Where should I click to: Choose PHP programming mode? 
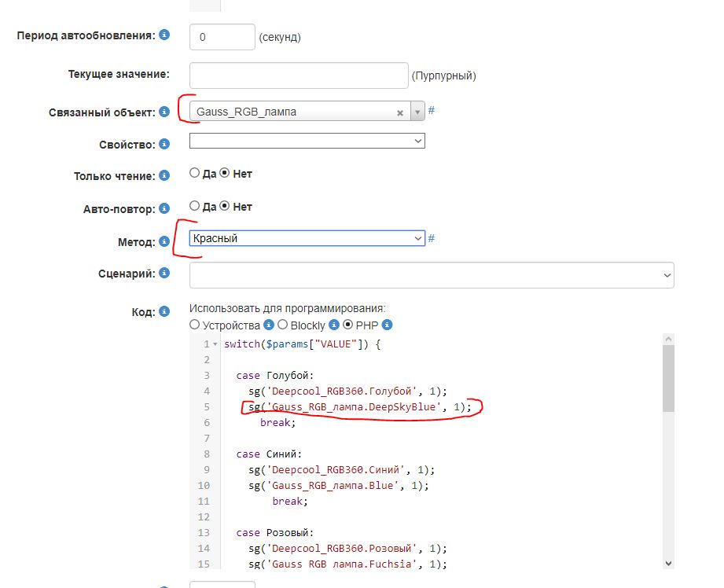click(x=347, y=325)
